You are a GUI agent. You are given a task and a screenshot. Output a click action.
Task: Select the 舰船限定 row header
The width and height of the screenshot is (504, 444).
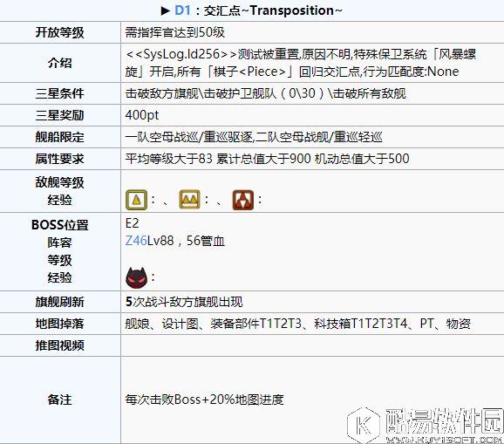pos(60,137)
